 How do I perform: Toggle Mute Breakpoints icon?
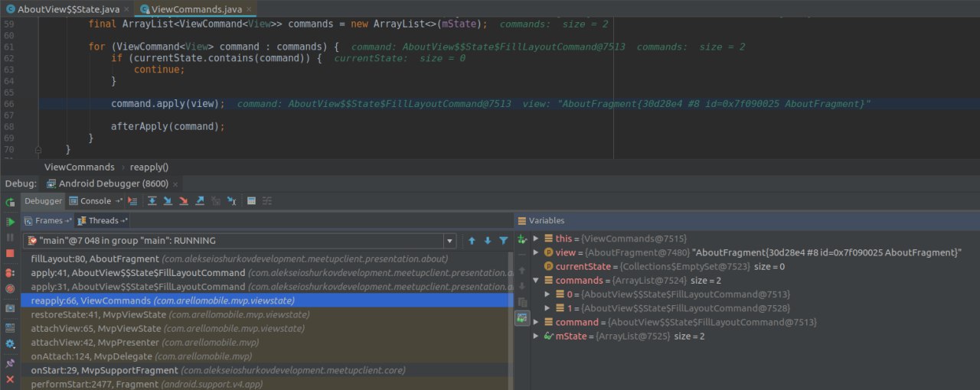10,289
